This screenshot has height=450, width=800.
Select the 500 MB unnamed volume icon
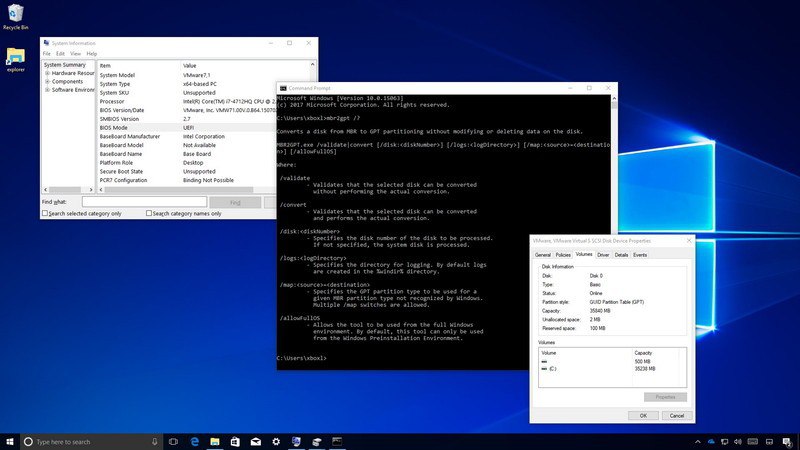pyautogui.click(x=544, y=361)
